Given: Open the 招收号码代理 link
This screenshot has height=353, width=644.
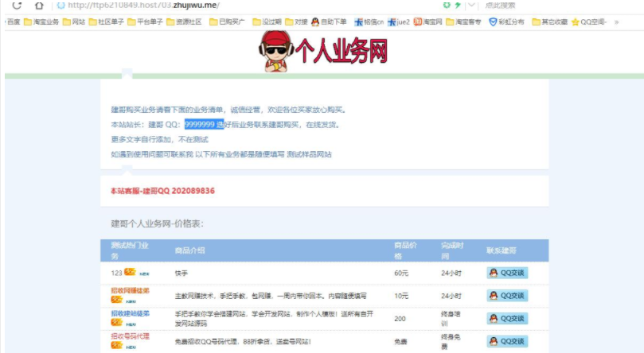Looking at the screenshot, I should tap(131, 336).
